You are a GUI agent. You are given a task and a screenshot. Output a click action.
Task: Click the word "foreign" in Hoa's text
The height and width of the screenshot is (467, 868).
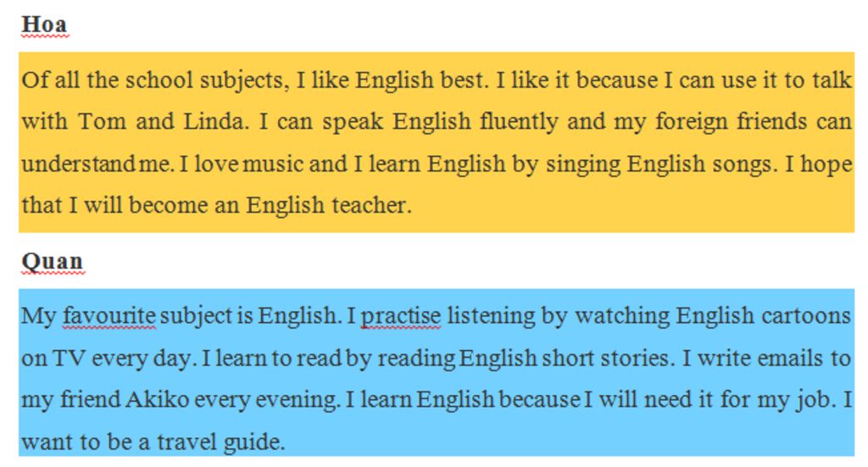(x=692, y=122)
